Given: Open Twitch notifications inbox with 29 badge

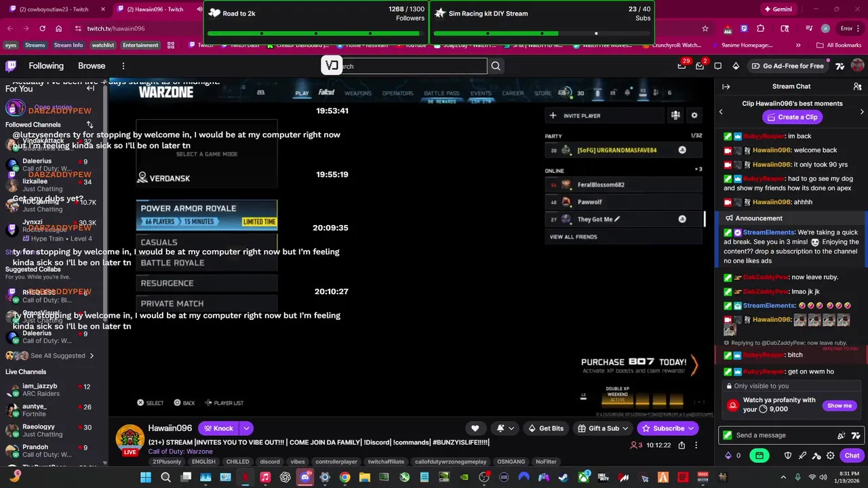Looking at the screenshot, I should point(682,66).
